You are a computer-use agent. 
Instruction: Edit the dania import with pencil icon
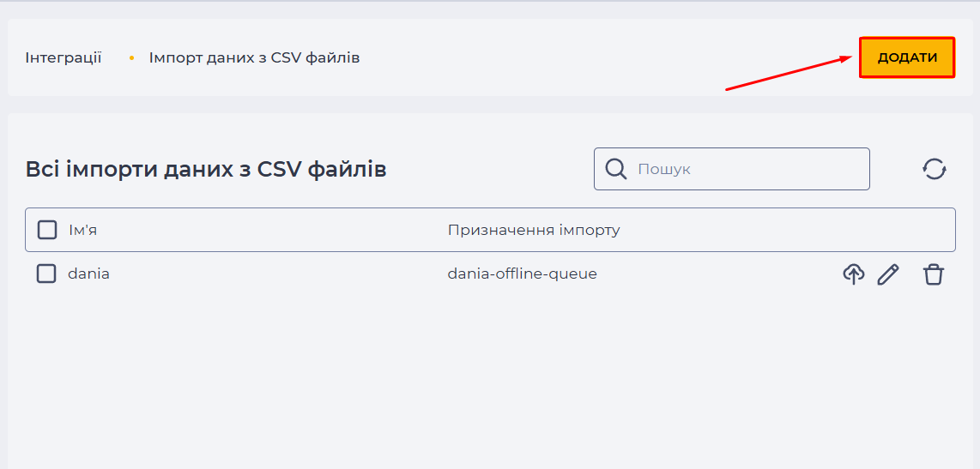[888, 274]
